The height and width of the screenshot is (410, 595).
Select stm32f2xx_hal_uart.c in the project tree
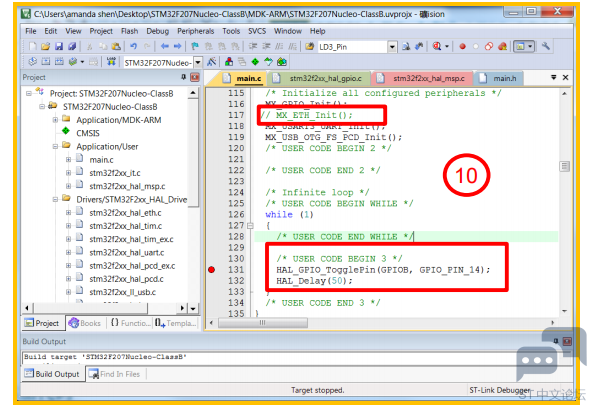(127, 252)
